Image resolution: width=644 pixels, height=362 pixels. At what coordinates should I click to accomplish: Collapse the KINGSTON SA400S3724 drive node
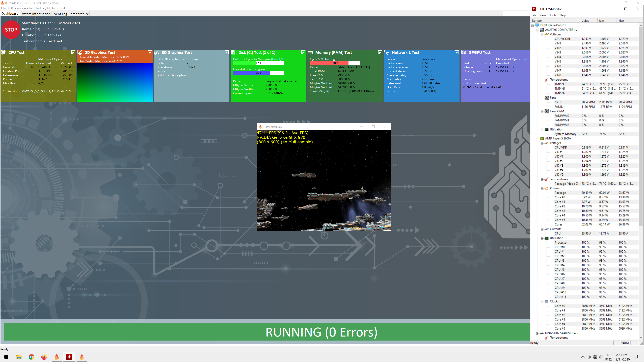coord(537,333)
